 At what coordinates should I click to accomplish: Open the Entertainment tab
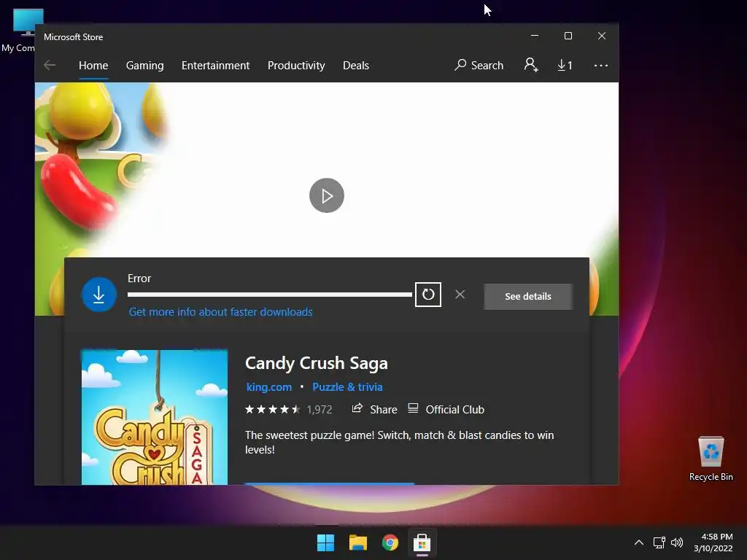click(x=215, y=65)
